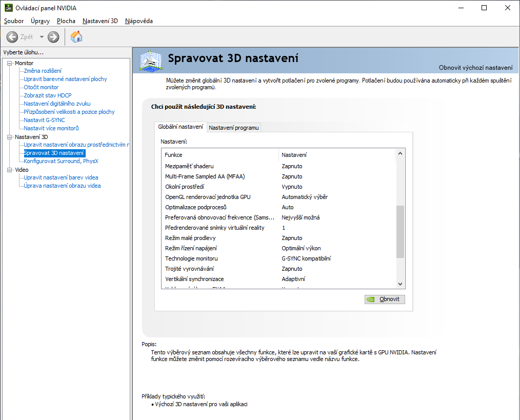Select Multi-Frame Sampled AA (MFAA) row
This screenshot has width=520, height=420.
[x=278, y=176]
